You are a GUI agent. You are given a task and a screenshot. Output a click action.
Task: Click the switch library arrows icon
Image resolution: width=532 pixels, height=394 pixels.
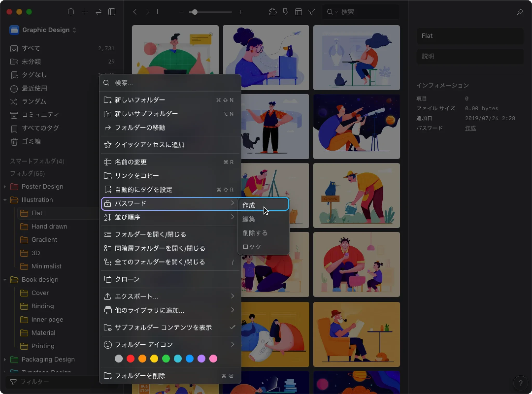98,12
